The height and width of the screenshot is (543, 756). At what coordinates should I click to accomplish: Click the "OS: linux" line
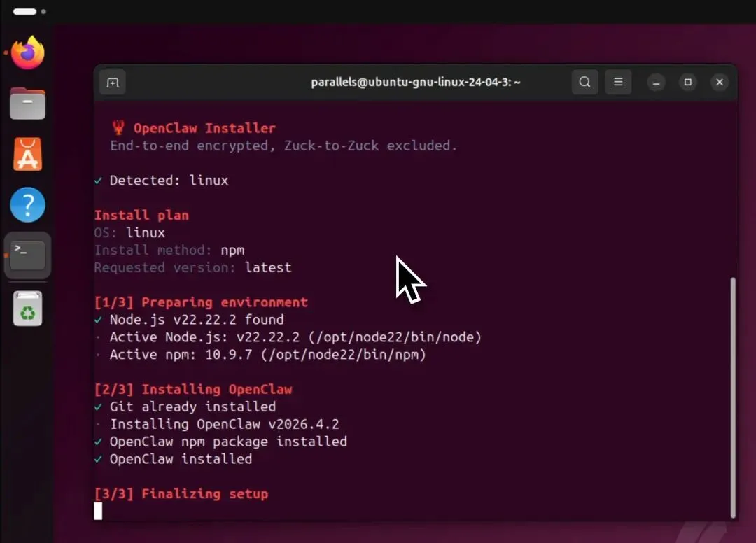pyautogui.click(x=129, y=233)
